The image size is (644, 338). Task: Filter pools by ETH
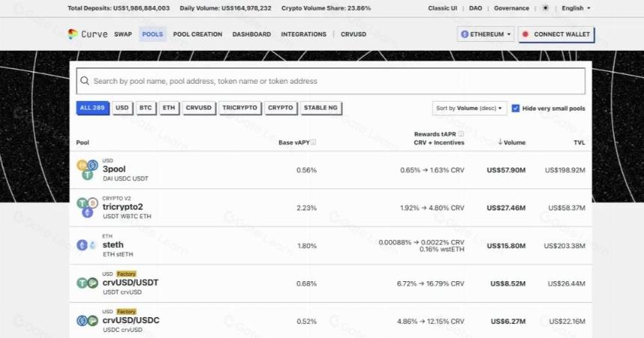168,108
